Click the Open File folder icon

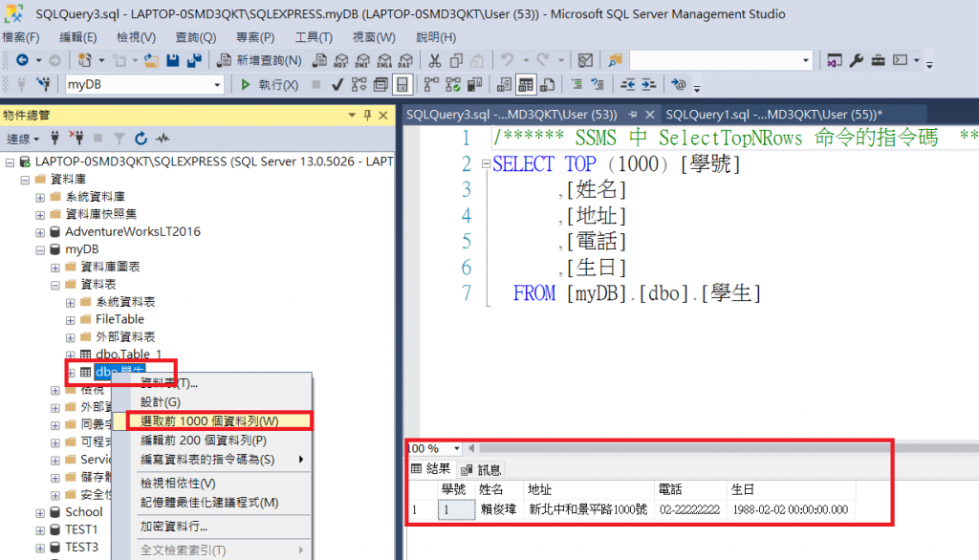pos(151,60)
